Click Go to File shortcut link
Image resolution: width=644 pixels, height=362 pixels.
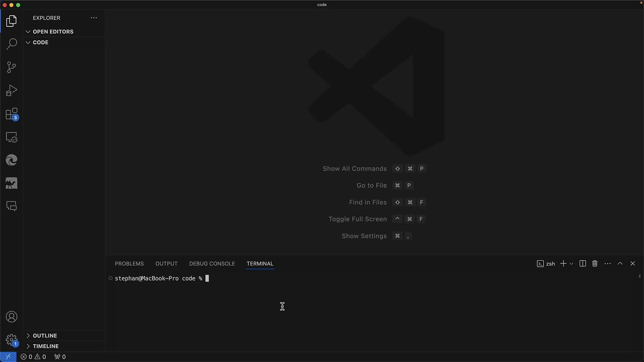(372, 185)
